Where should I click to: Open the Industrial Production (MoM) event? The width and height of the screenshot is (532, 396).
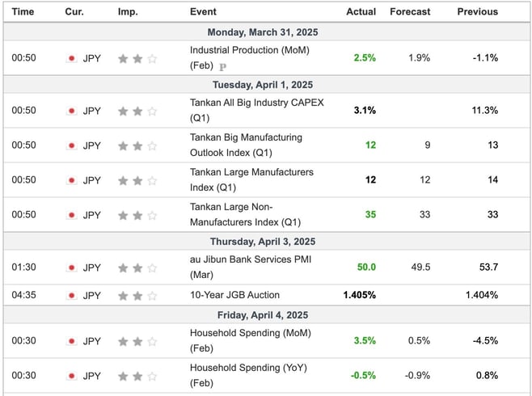[250, 57]
